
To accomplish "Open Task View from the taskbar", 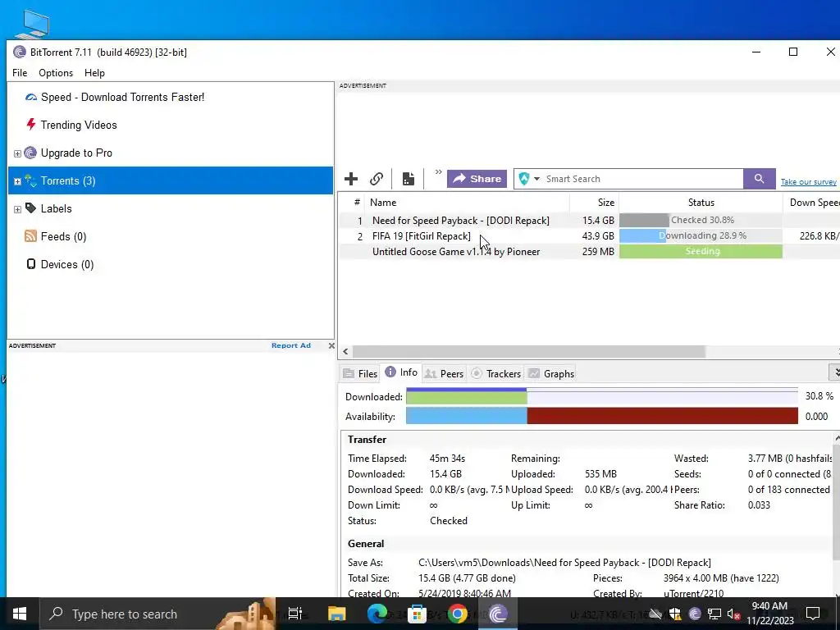I will coord(294,614).
